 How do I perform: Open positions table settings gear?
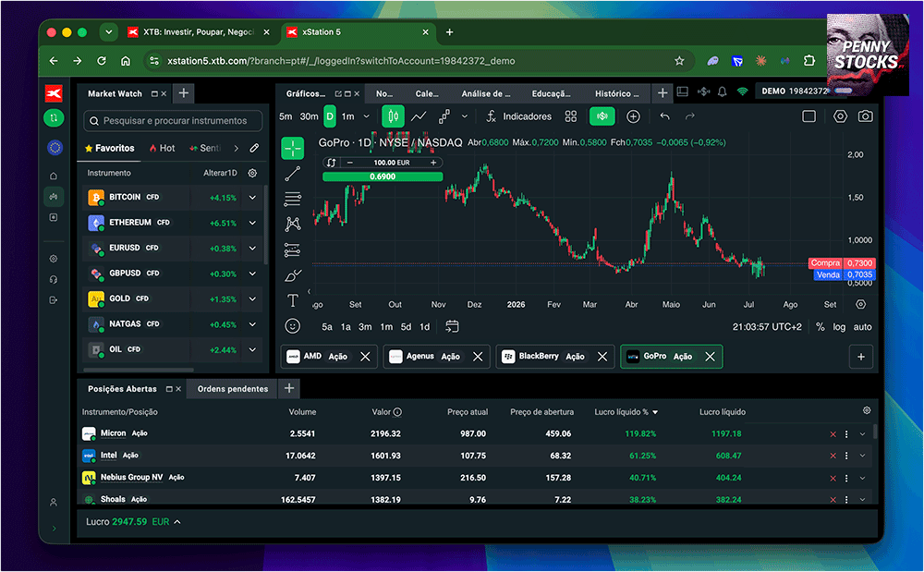867,410
